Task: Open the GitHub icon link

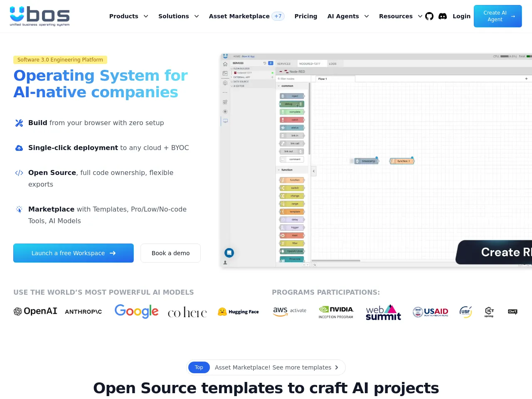Action: [x=429, y=16]
